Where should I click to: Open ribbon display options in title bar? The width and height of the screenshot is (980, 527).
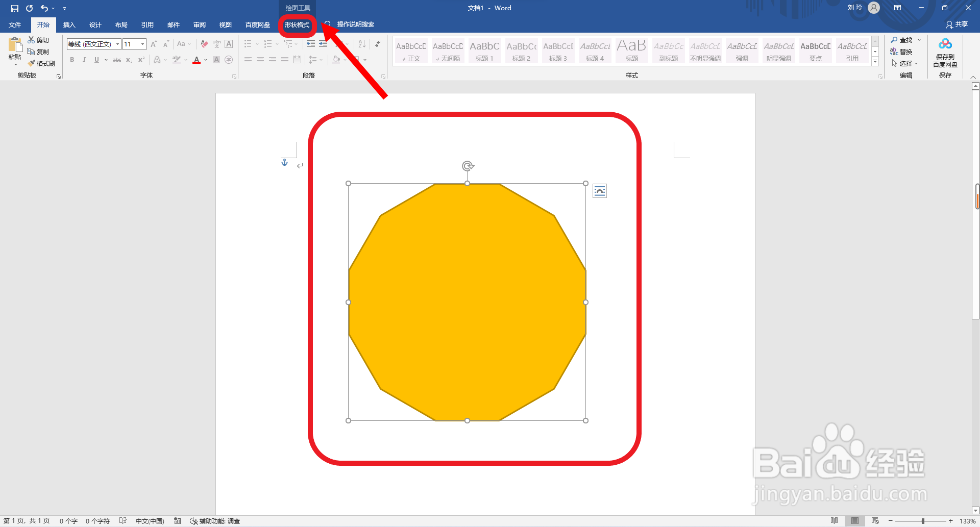click(897, 8)
